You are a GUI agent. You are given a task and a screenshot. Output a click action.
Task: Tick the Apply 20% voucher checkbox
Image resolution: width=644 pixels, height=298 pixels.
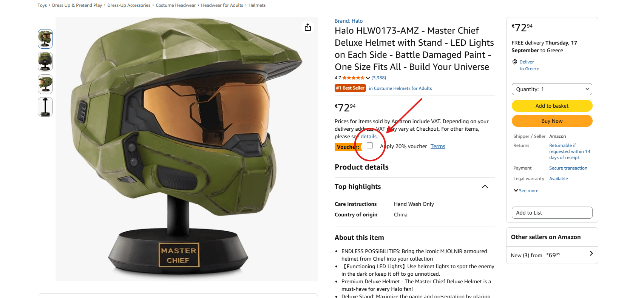click(370, 145)
